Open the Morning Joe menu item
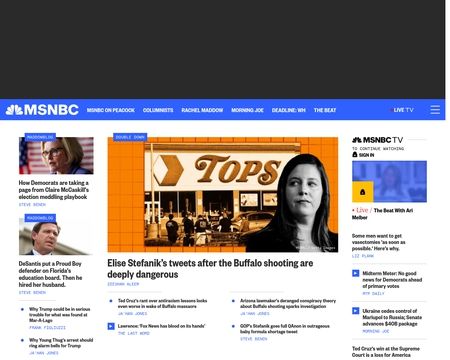The height and width of the screenshot is (360, 450). tap(247, 110)
